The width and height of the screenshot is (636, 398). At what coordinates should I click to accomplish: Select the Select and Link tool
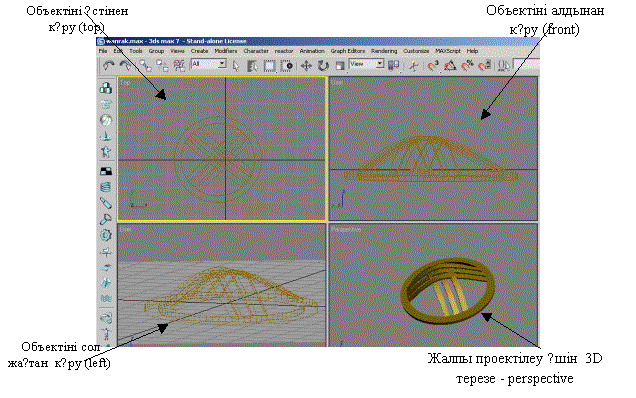(x=144, y=65)
